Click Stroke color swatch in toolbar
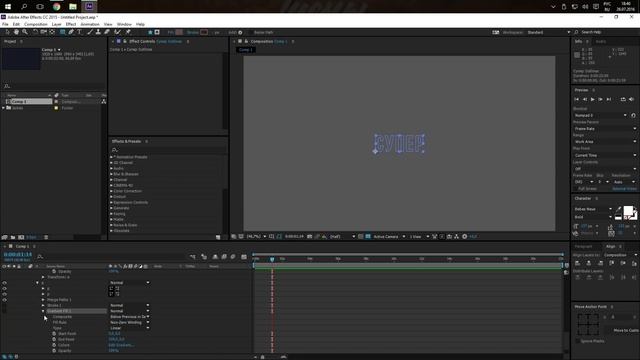 tap(204, 32)
